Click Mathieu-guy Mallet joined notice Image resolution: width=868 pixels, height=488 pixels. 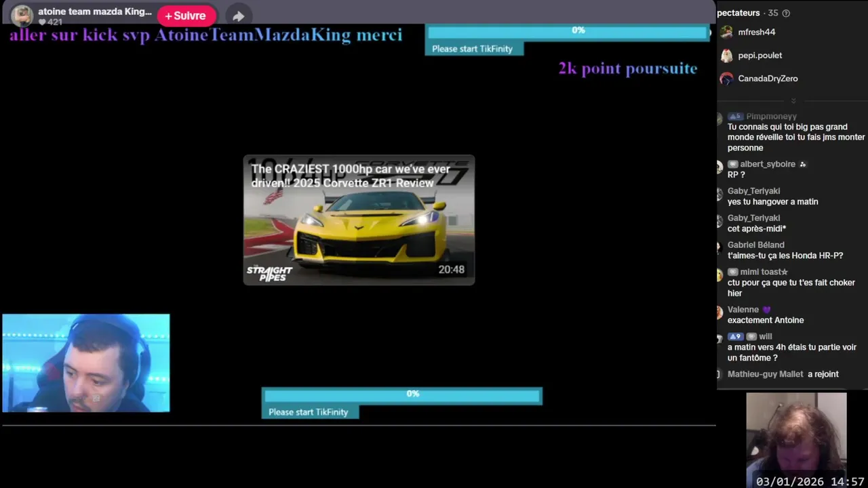pyautogui.click(x=783, y=374)
